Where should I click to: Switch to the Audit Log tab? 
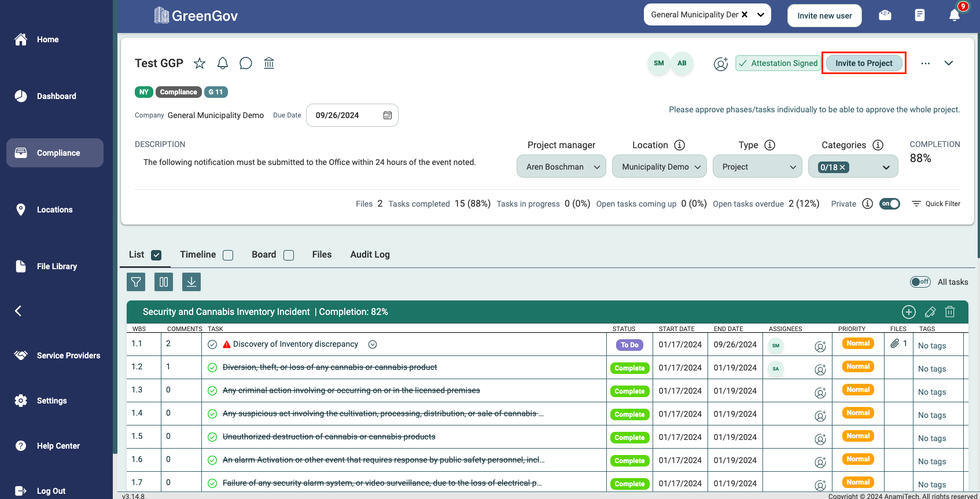pyautogui.click(x=370, y=255)
